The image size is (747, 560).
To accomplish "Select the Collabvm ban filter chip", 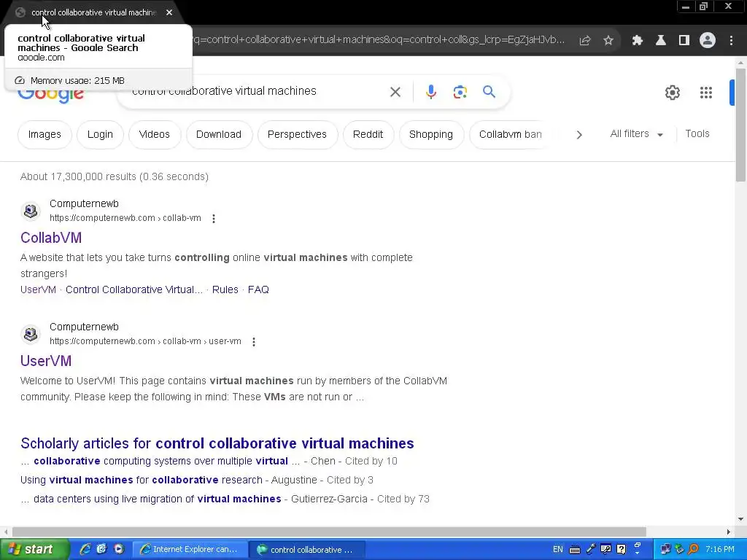I will [x=510, y=135].
